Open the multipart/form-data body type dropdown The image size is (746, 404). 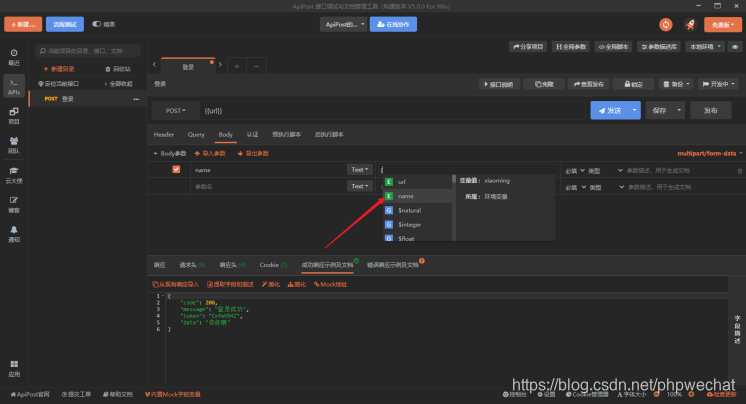tap(709, 153)
